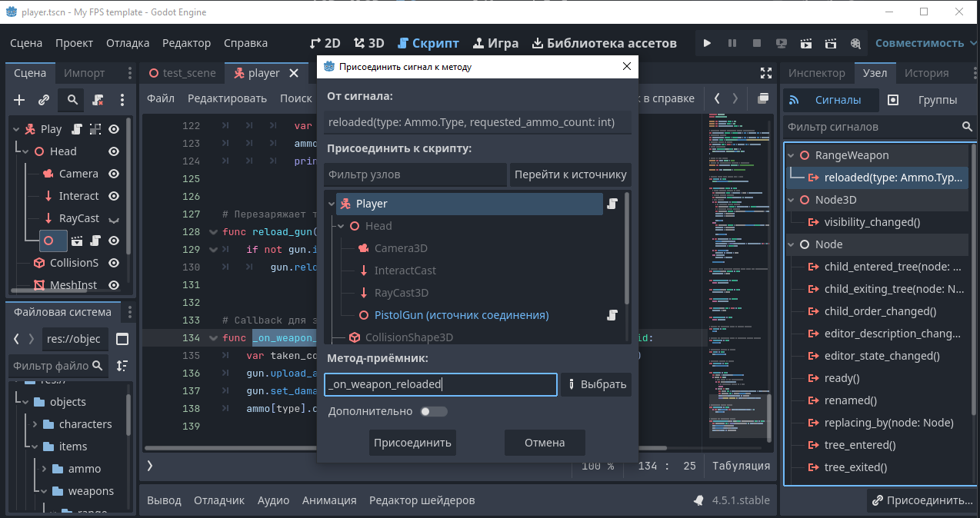Click the Movie Maker mode icon

[x=855, y=43]
